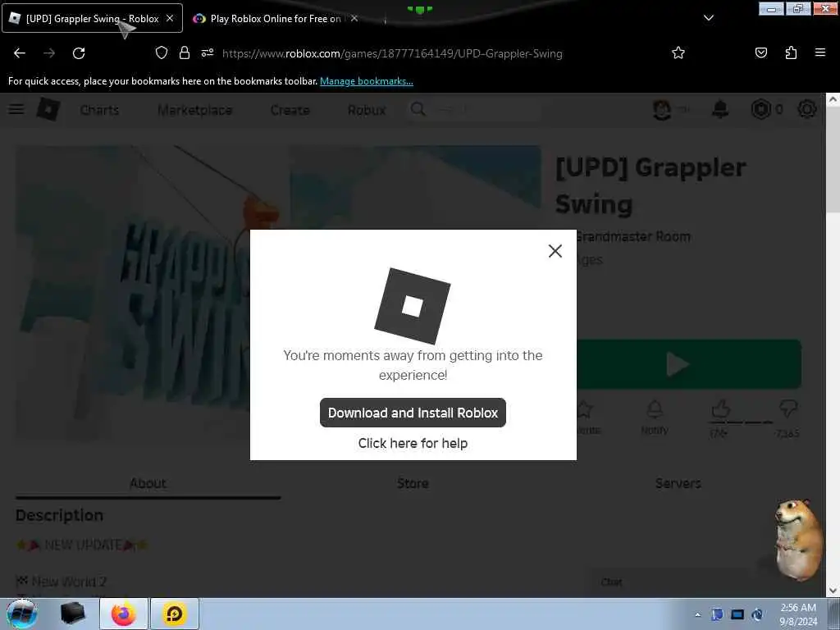The width and height of the screenshot is (840, 630).
Task: Open the Charts page
Action: click(x=99, y=110)
